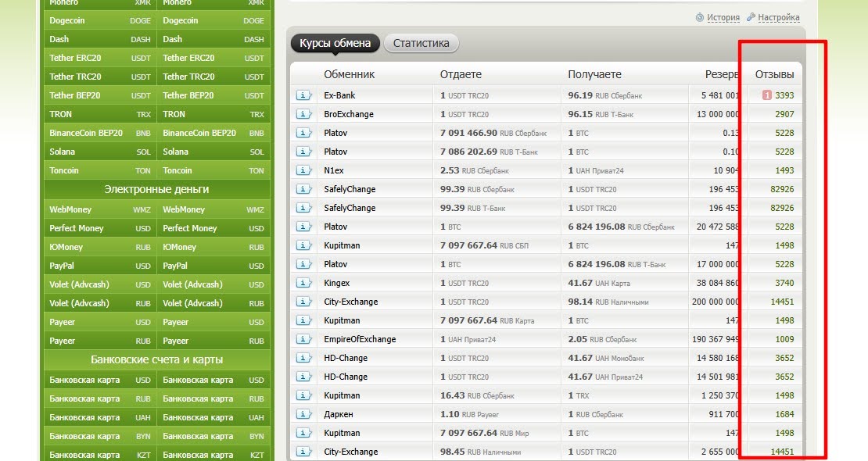Screen dimensions: 868x461
Task: Show the info icon details for Kingex
Action: 303,283
